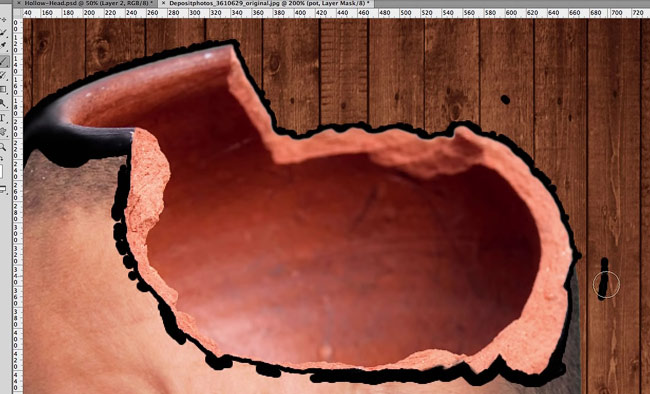Open the white background color swatch

[1, 171]
